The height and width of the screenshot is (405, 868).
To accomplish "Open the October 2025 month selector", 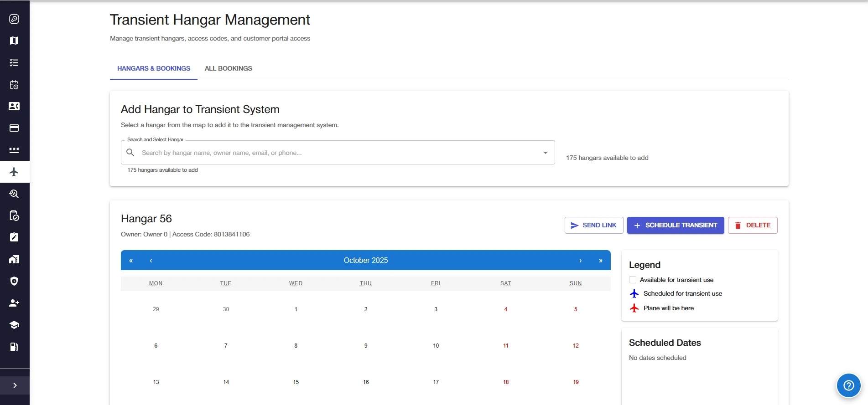I will (365, 261).
